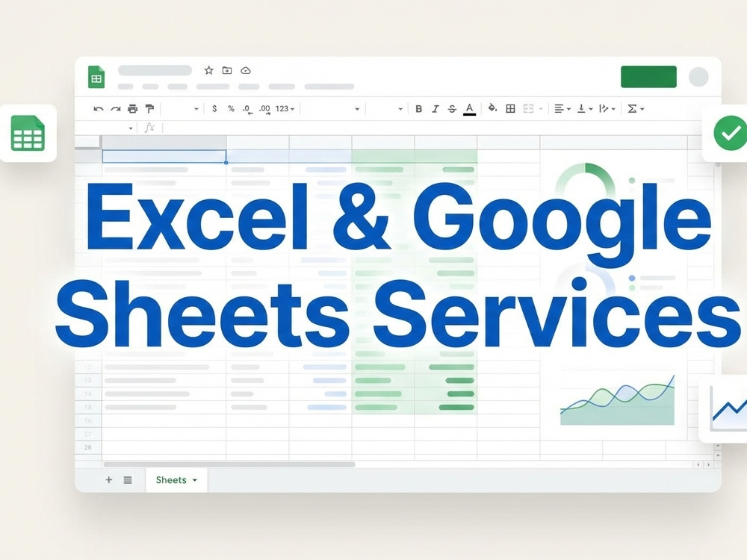Click the line area chart
Screen dimensions: 747x560
[618, 400]
